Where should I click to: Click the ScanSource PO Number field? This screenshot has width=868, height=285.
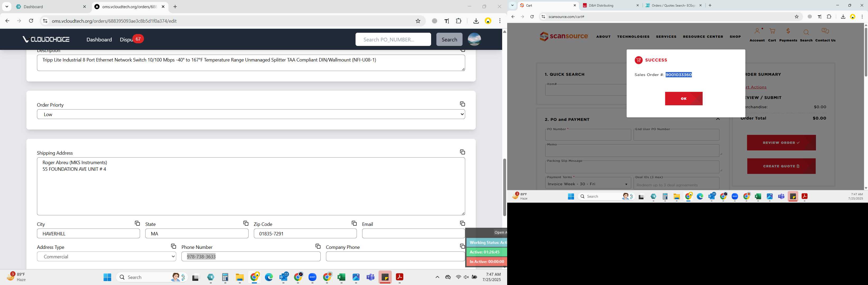[588, 135]
